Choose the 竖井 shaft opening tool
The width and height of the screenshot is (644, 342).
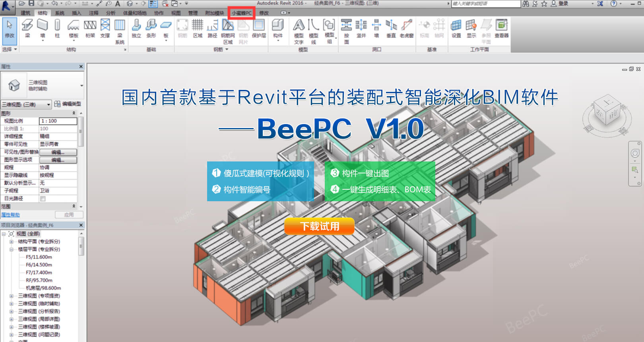(x=361, y=29)
